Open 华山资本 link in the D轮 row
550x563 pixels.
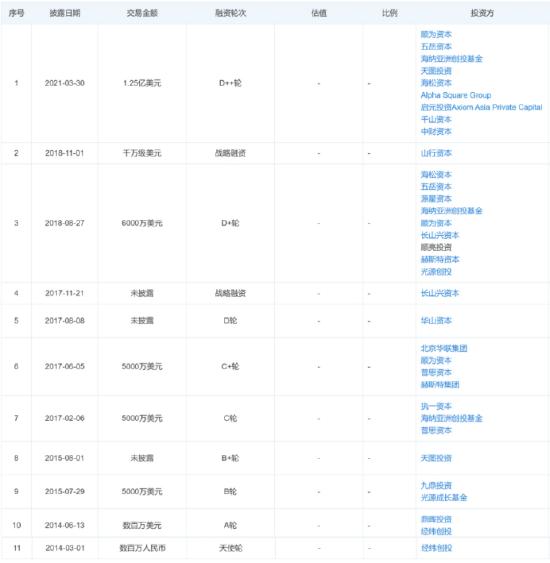pyautogui.click(x=436, y=321)
